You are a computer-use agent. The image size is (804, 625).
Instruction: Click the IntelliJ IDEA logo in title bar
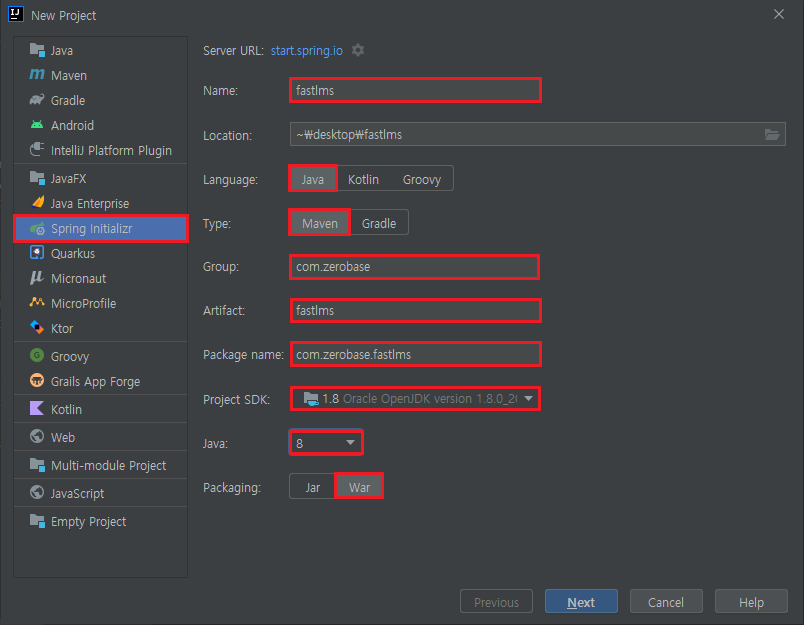15,14
